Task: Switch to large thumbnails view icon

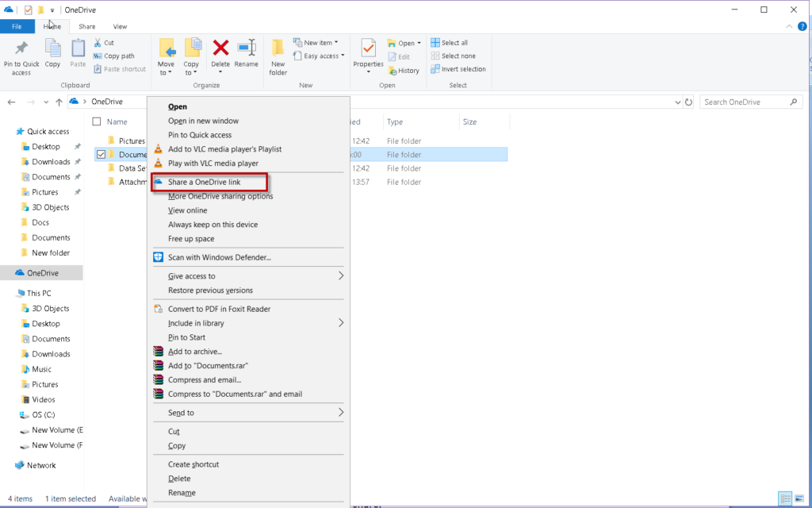Action: coord(798,498)
